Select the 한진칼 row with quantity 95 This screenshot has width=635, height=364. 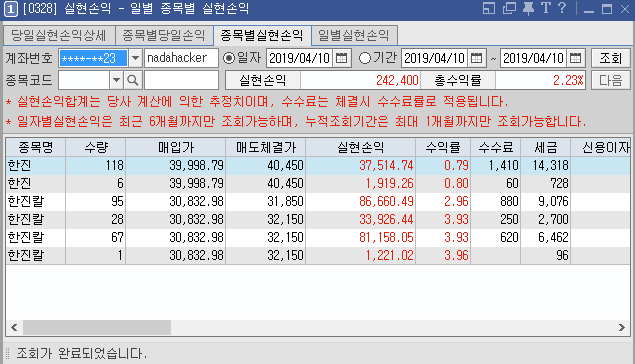[x=318, y=201]
